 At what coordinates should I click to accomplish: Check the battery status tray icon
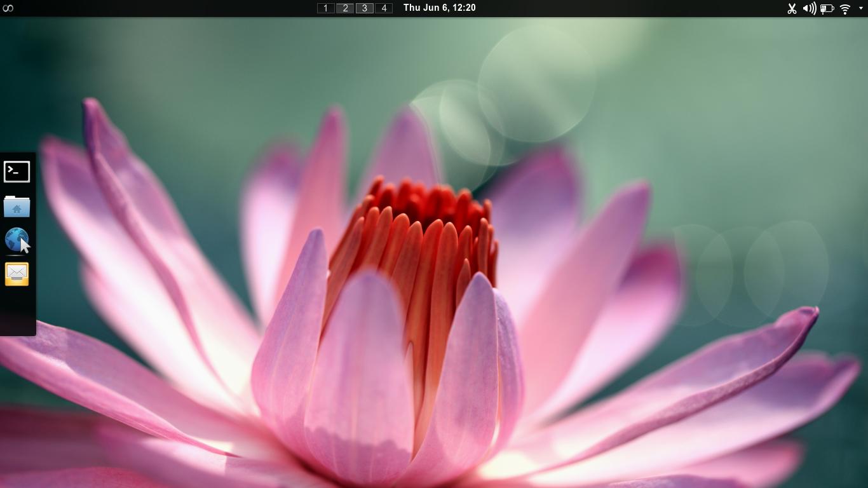click(827, 8)
